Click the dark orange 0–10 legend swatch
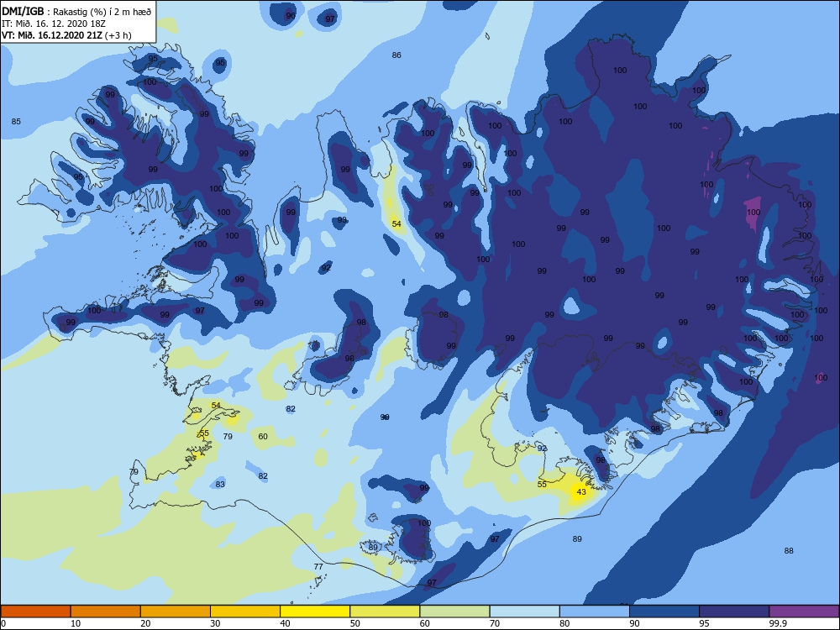 coord(35,612)
